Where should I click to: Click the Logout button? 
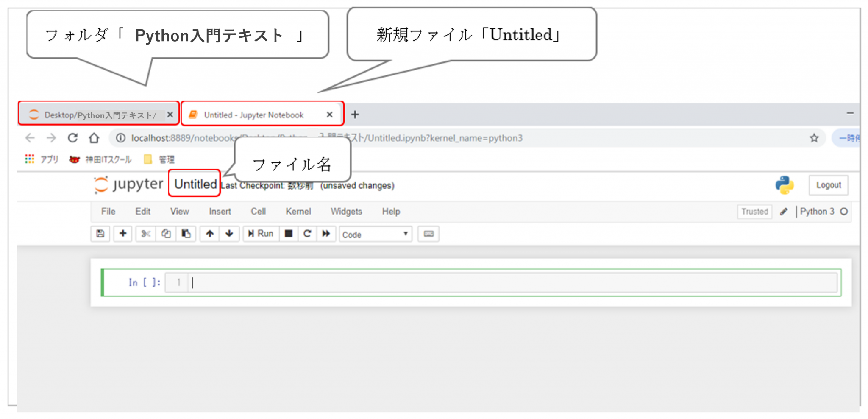coord(828,185)
